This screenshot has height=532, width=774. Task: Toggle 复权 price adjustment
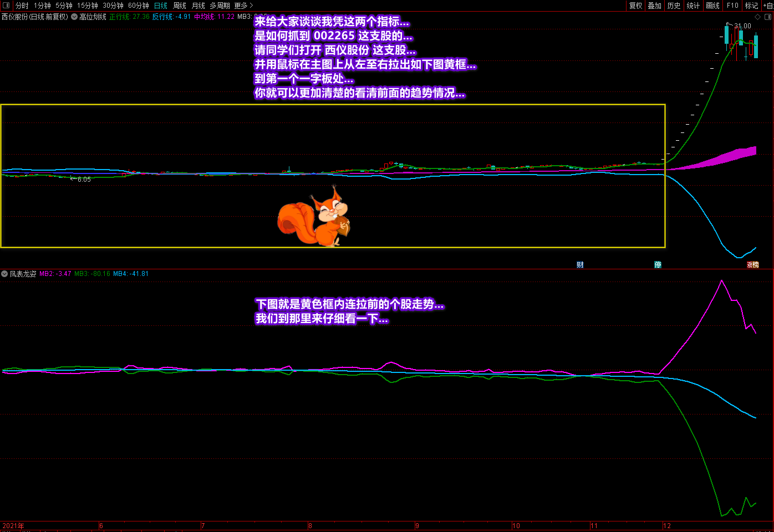point(635,6)
